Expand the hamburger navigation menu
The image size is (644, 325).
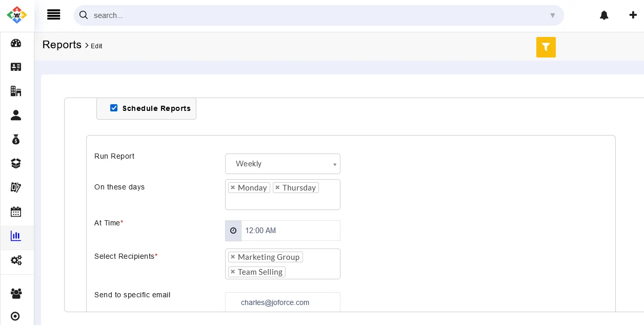[54, 14]
